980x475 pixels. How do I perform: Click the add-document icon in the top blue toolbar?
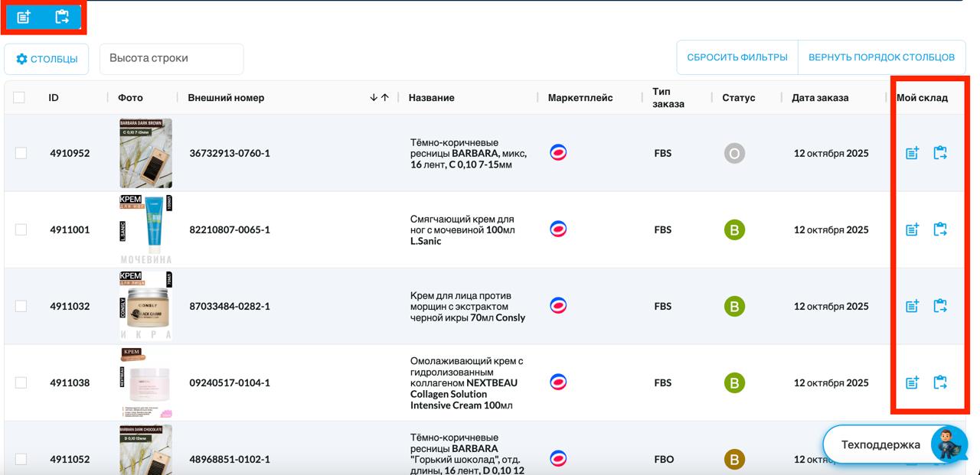pos(24,18)
